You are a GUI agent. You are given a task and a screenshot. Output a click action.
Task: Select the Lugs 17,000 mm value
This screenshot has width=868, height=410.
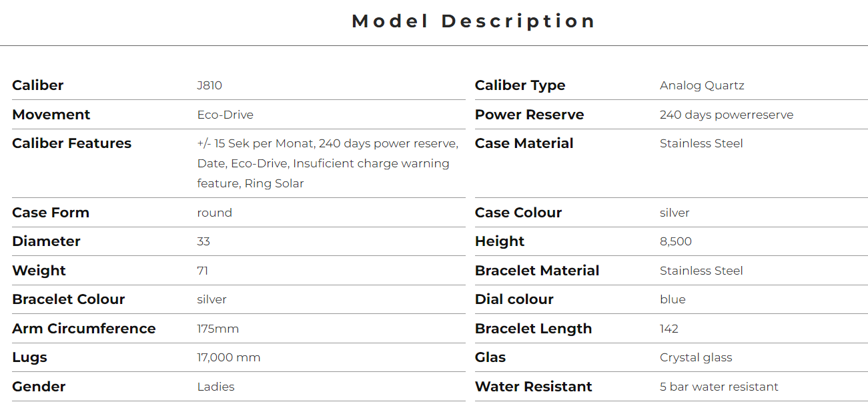coord(229,357)
